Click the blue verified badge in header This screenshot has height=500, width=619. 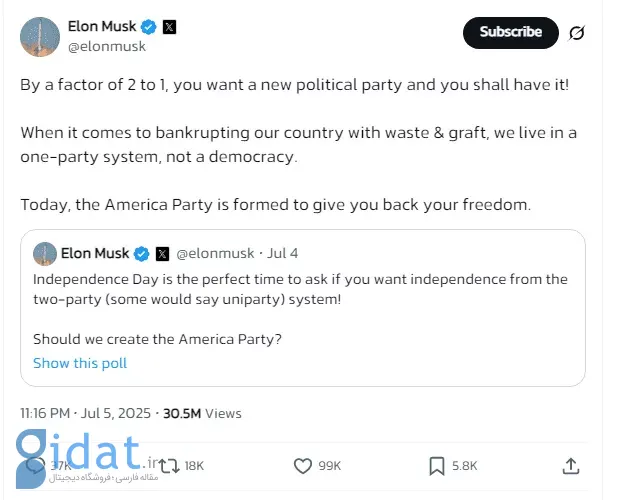tap(149, 27)
